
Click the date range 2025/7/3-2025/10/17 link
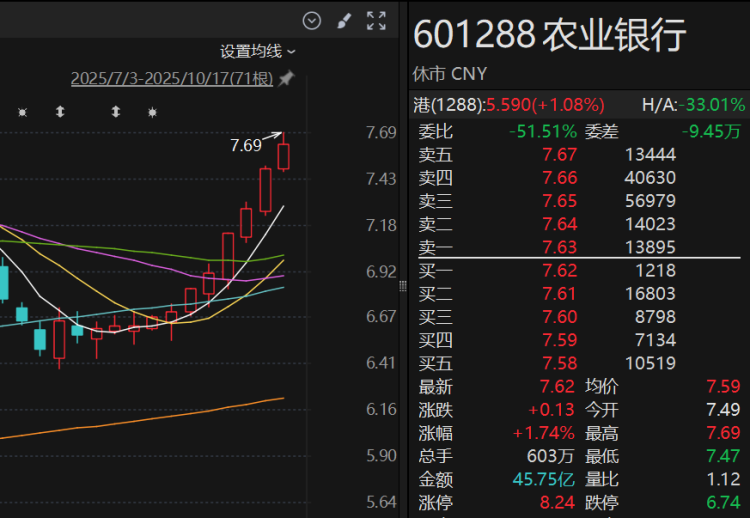point(171,78)
